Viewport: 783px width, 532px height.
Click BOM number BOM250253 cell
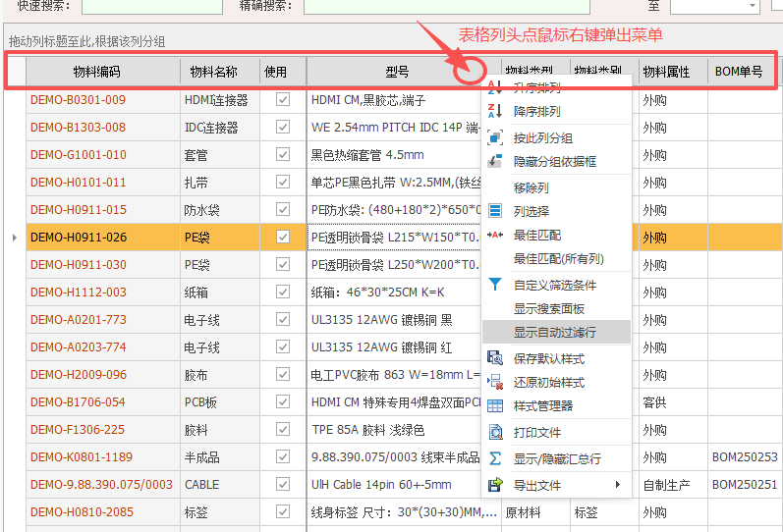pyautogui.click(x=745, y=456)
